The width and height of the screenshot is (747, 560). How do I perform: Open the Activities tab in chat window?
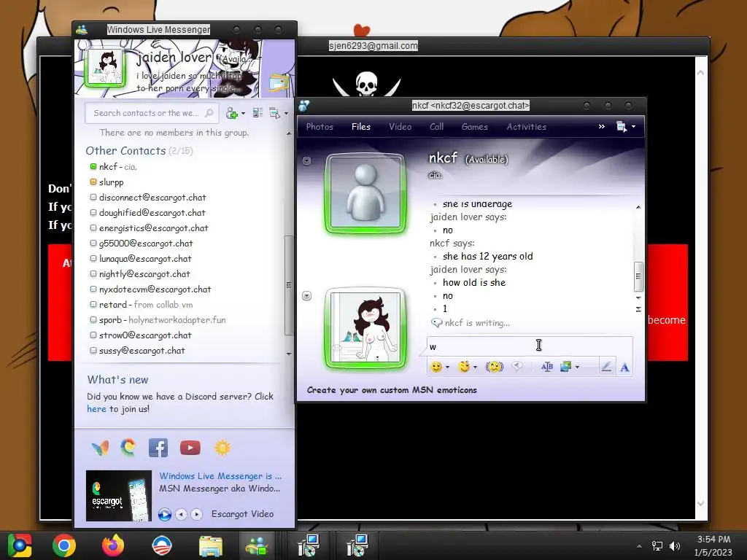[x=526, y=127]
